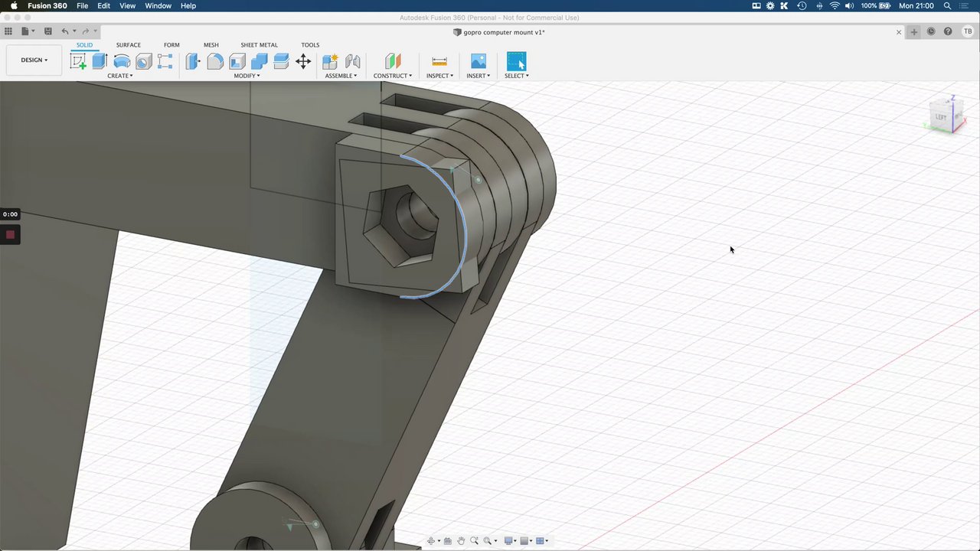The image size is (980, 551).
Task: Open the Grid and Snaps dropdown
Action: pos(526,541)
